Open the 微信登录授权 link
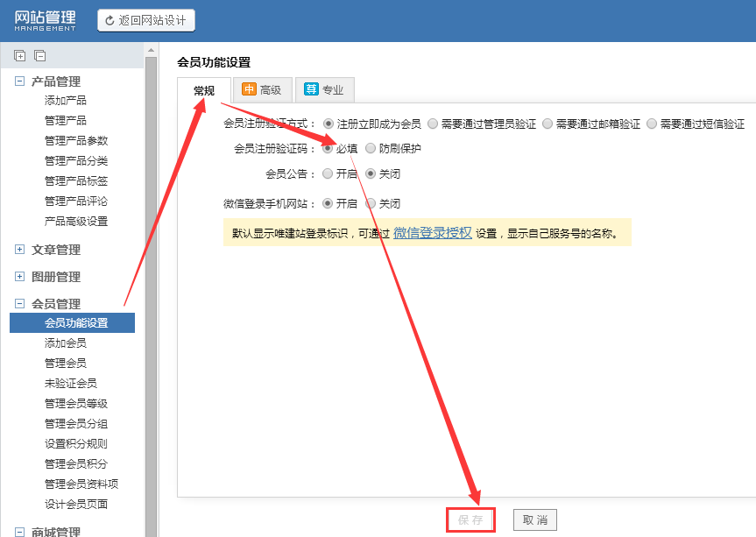756x537 pixels. (x=433, y=233)
